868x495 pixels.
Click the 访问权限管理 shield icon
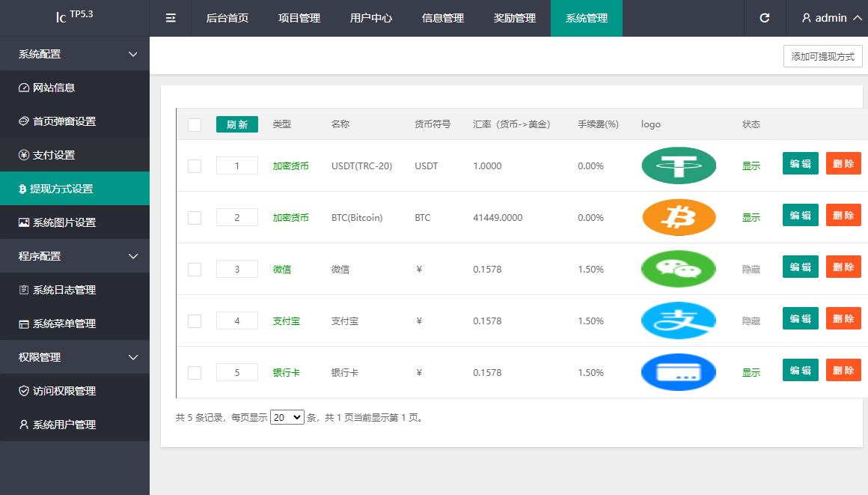pyautogui.click(x=24, y=391)
